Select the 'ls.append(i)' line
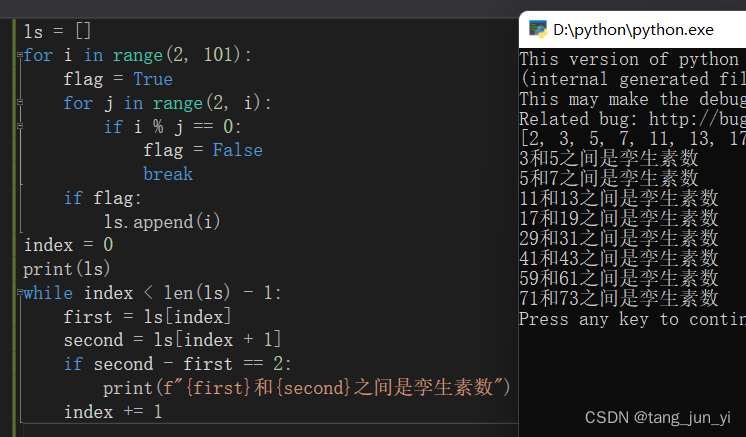The height and width of the screenshot is (437, 746). pyautogui.click(x=162, y=222)
